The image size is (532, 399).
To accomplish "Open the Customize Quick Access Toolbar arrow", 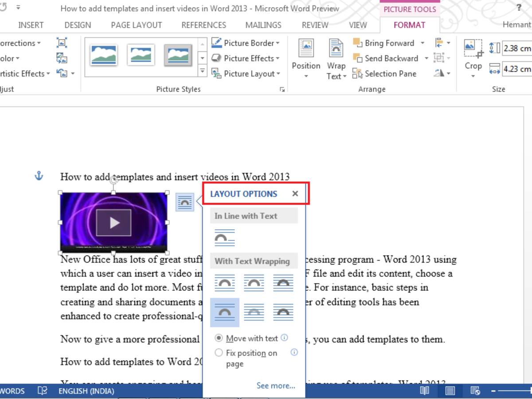I will [x=19, y=8].
